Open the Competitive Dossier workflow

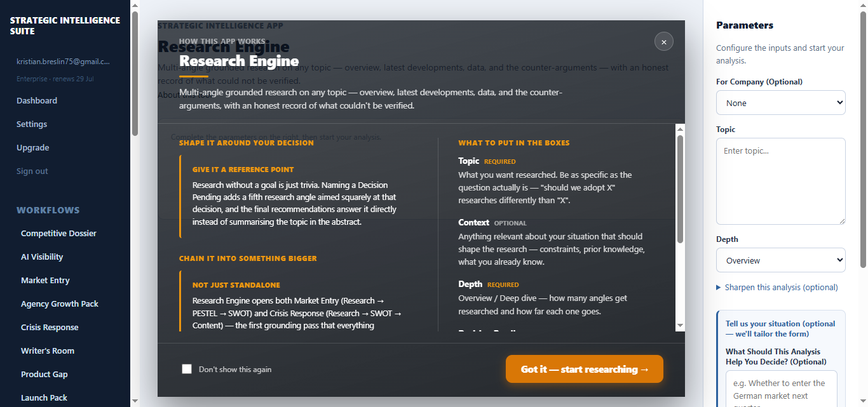point(58,233)
